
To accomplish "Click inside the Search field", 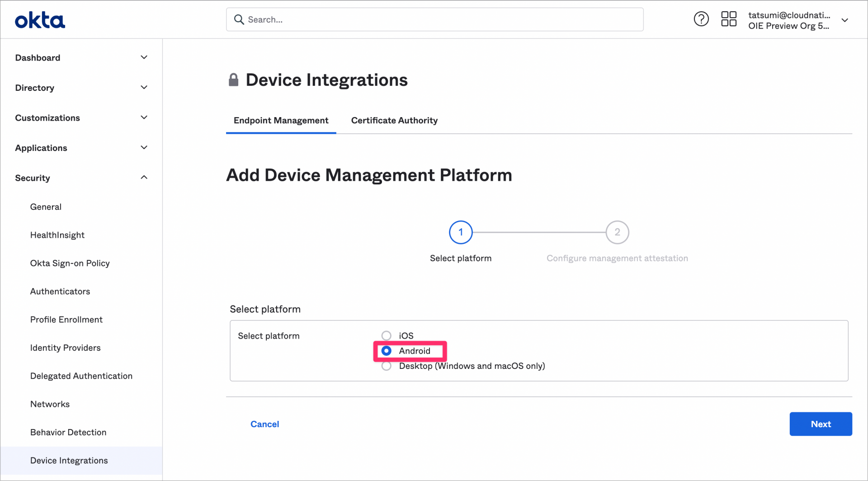I will (434, 19).
